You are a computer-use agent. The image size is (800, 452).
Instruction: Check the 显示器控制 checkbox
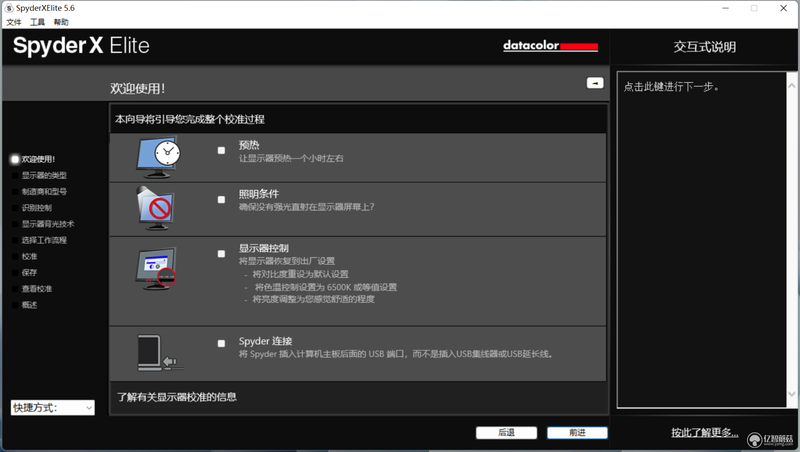[x=221, y=254]
